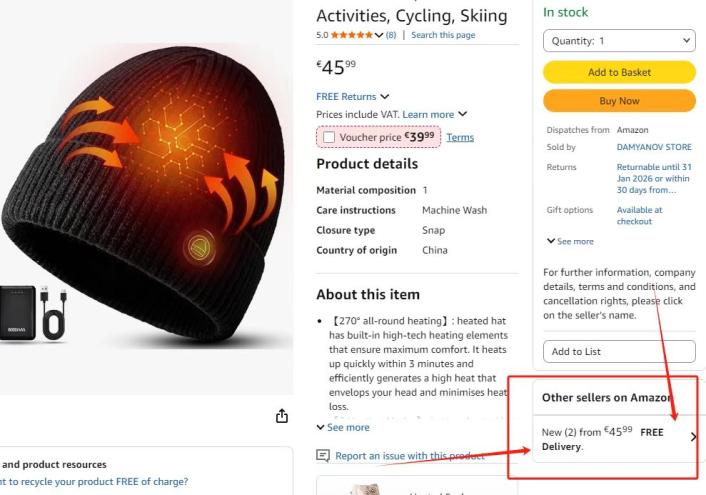Click the Add to List button
Image resolution: width=706 pixels, height=495 pixels.
click(x=619, y=352)
